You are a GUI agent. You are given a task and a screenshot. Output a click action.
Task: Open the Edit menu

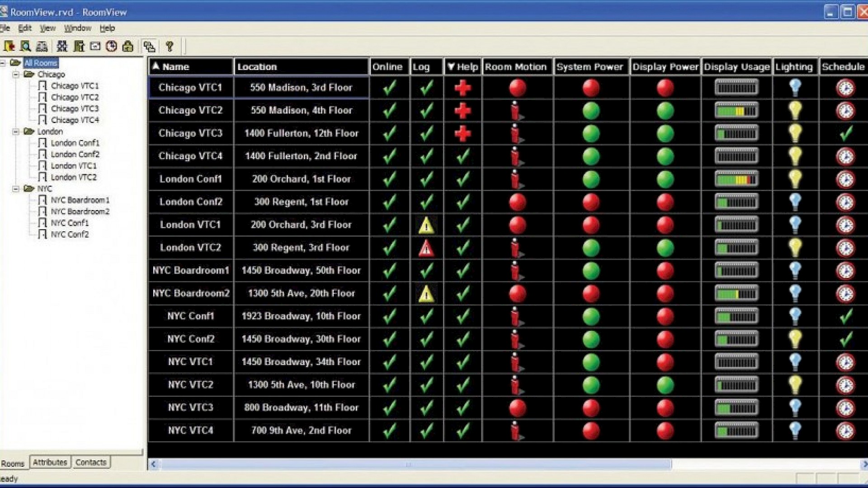25,28
